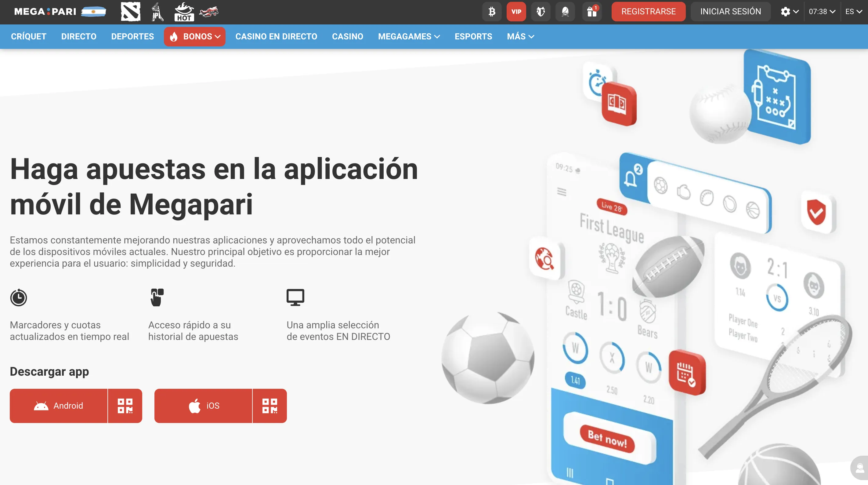Select the Bitcoin crypto icon

(x=492, y=12)
